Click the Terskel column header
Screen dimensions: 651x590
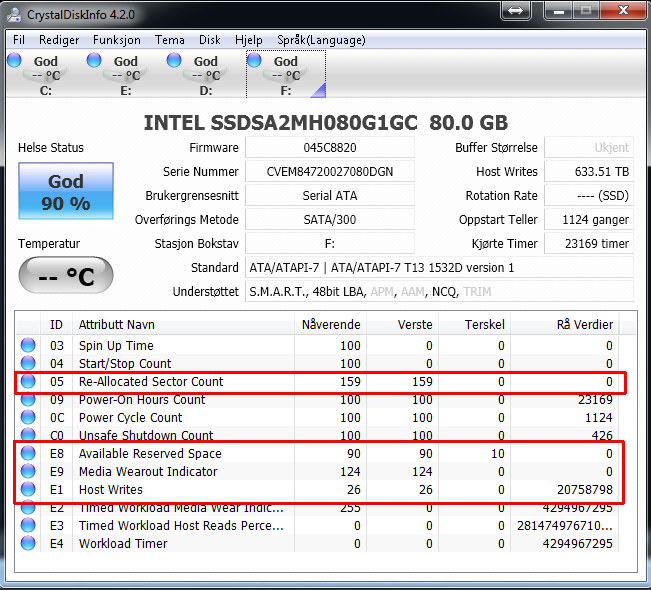click(x=475, y=324)
